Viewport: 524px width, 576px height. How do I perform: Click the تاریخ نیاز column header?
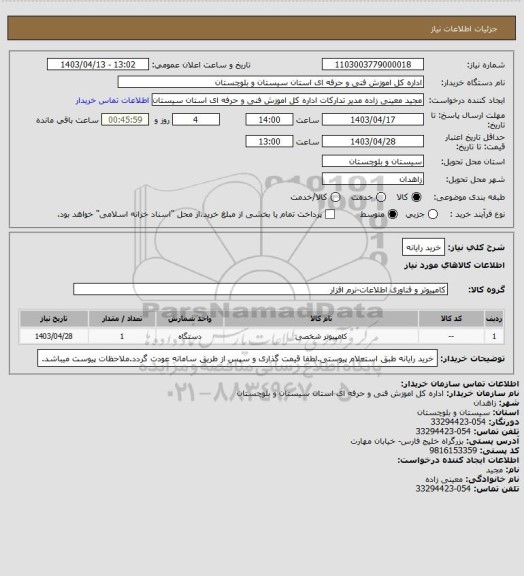click(54, 319)
